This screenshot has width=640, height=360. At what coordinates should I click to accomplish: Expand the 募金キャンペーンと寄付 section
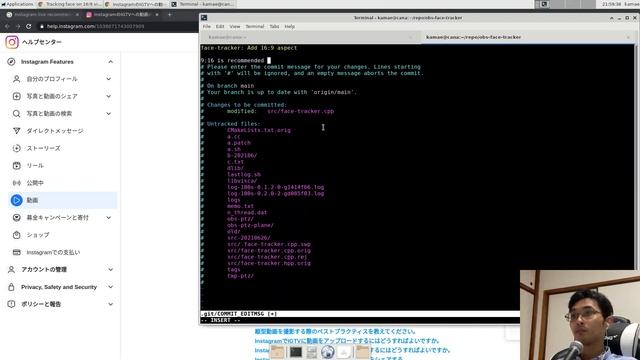pos(109,218)
